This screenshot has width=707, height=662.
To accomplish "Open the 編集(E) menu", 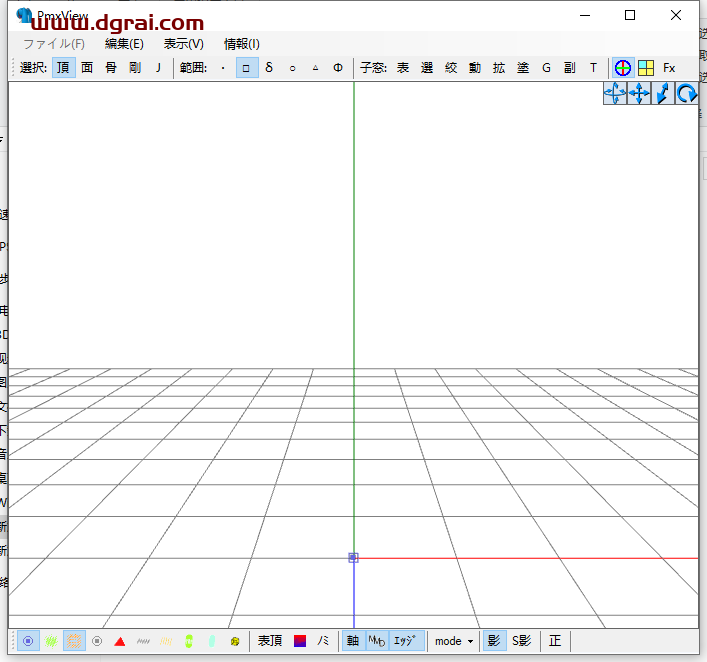I will tap(124, 44).
